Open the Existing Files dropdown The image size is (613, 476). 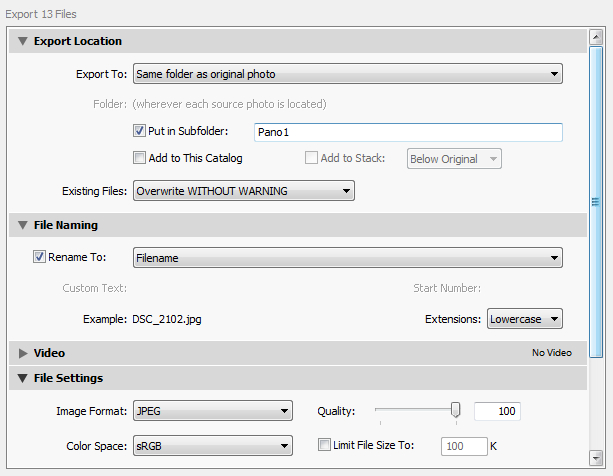[x=244, y=190]
